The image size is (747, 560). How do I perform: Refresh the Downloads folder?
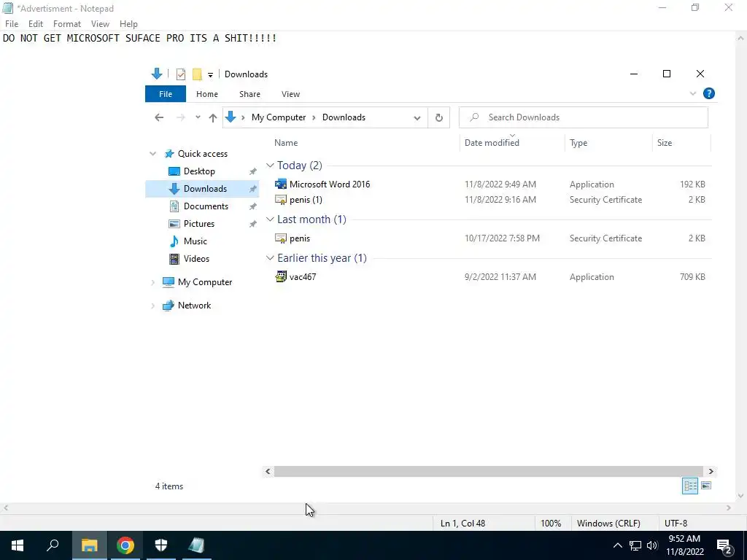coord(438,117)
